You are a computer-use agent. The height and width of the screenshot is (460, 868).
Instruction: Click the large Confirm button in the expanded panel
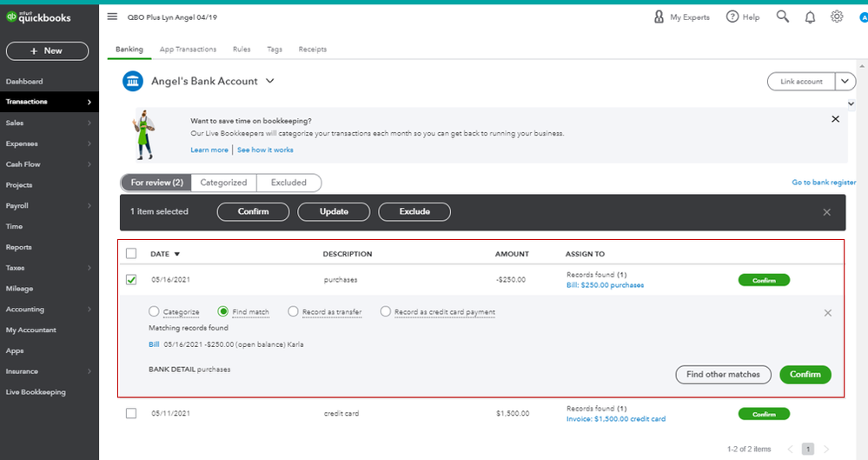[x=805, y=375]
